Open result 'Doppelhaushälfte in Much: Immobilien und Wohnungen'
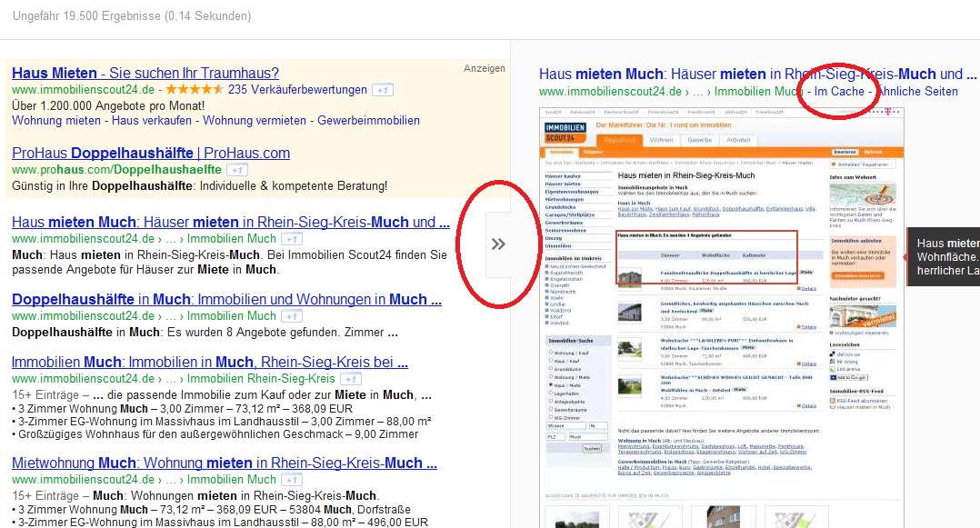 pyautogui.click(x=227, y=300)
